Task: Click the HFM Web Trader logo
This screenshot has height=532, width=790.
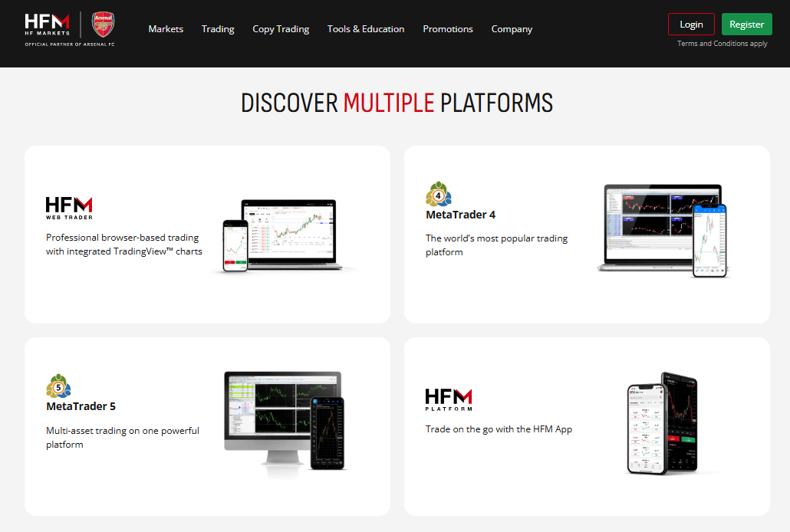Action: click(x=69, y=208)
